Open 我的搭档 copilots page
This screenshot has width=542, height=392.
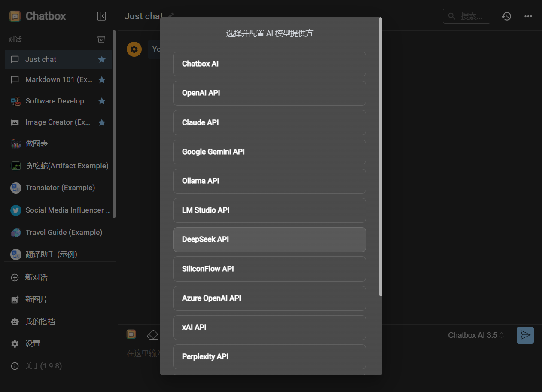(x=58, y=322)
